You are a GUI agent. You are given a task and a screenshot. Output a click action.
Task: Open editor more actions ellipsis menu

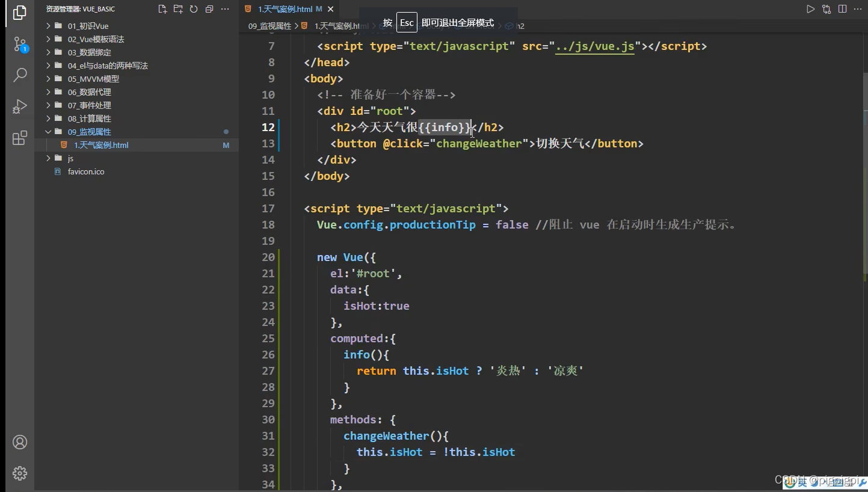[x=858, y=9]
